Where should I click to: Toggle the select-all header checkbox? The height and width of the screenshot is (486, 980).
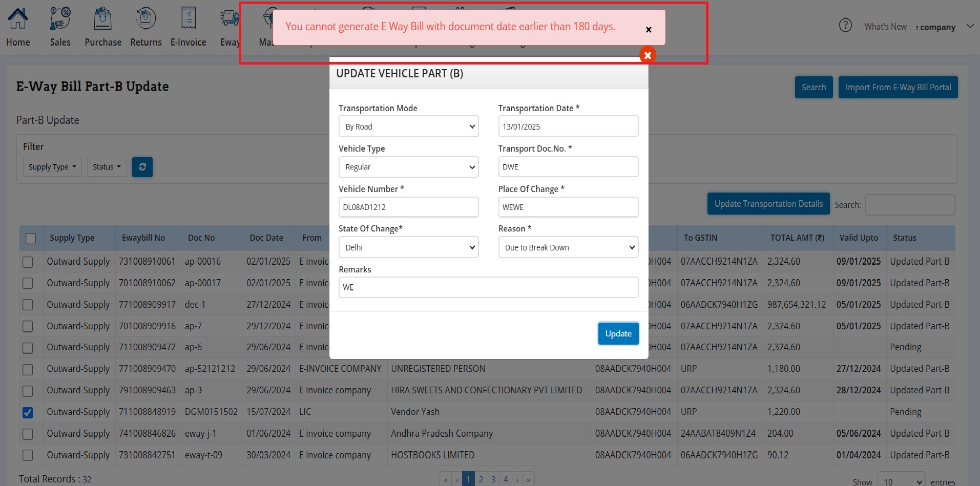click(31, 238)
